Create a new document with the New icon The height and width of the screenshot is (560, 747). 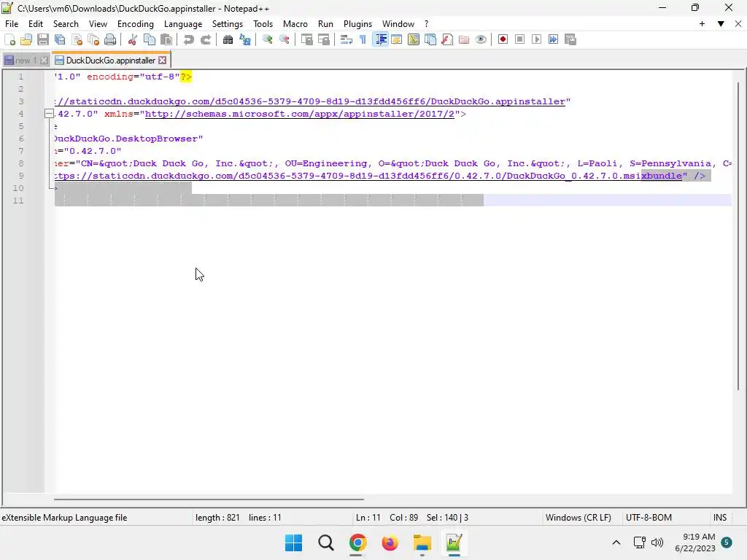[9, 39]
